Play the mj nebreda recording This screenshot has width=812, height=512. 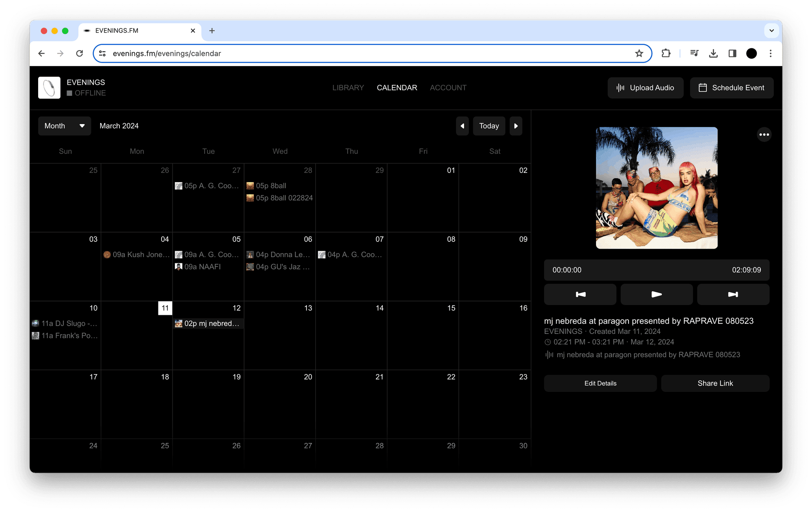pos(657,294)
